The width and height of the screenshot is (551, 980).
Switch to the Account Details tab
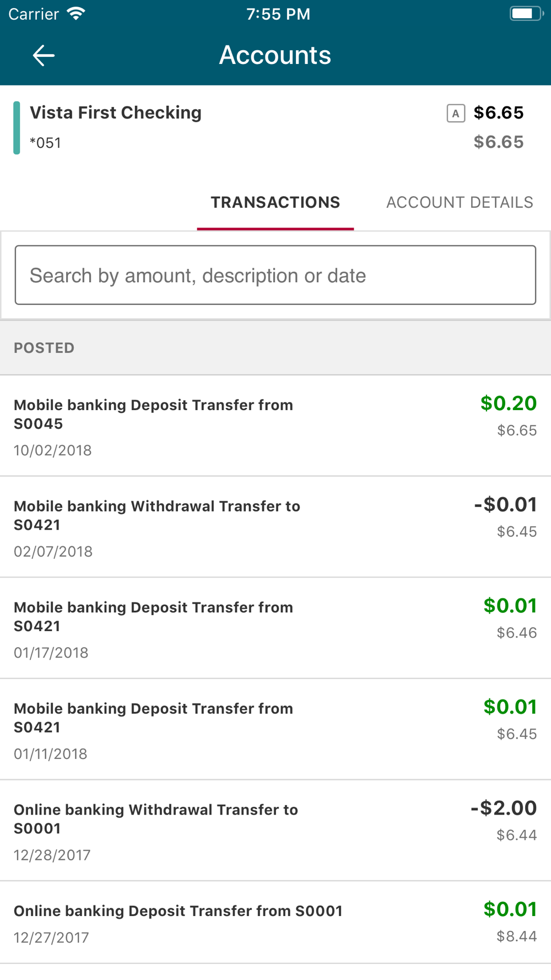point(460,202)
